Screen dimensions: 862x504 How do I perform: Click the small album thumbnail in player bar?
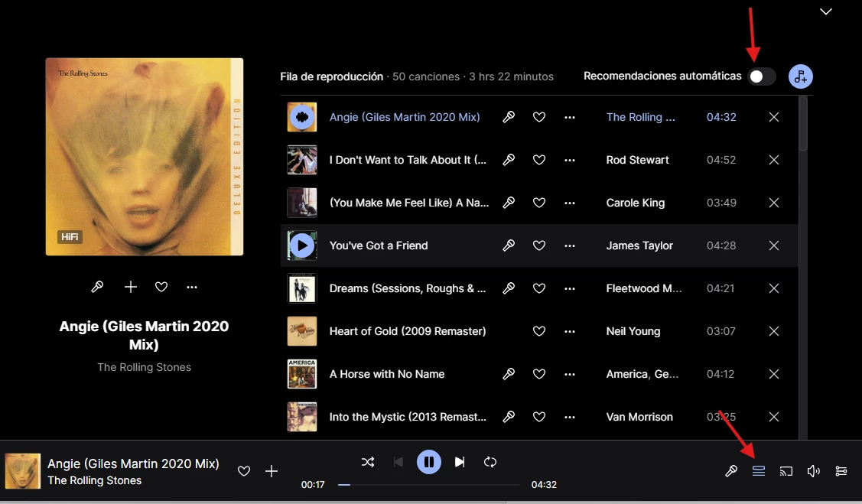(x=23, y=471)
